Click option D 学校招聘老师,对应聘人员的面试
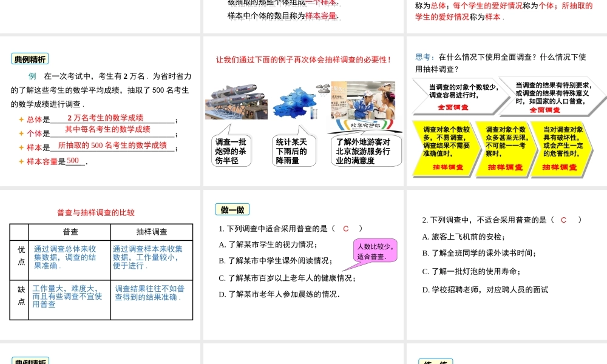This screenshot has height=364, width=607. [x=485, y=289]
